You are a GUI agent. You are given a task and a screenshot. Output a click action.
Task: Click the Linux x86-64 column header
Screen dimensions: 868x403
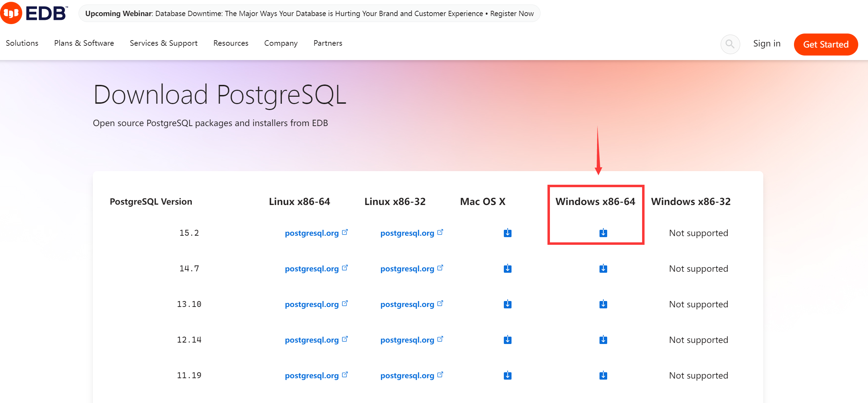(299, 201)
